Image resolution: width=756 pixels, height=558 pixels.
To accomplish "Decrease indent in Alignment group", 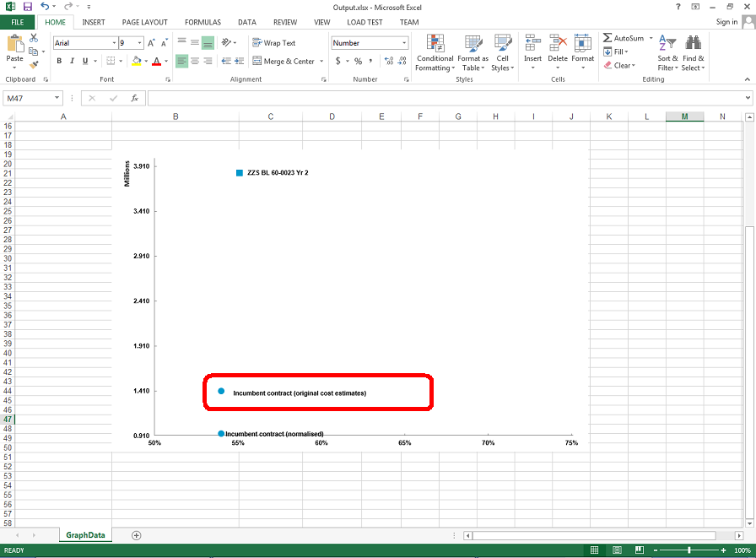I will 225,61.
